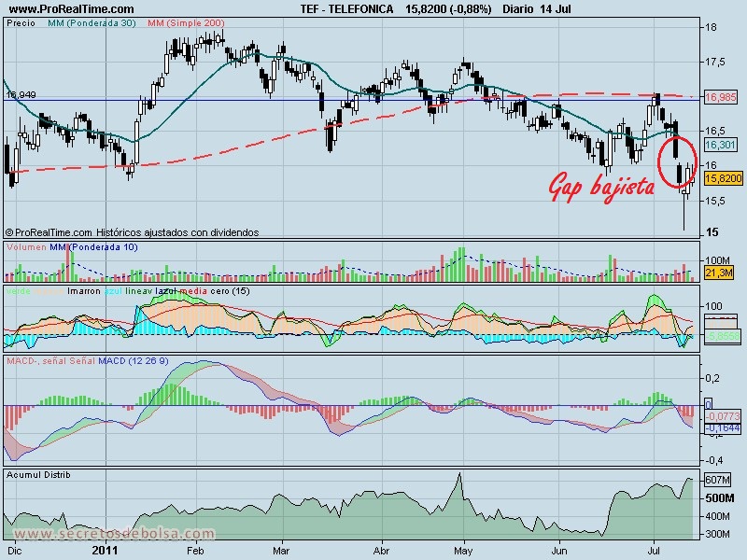
Task: Select the MM (Ponderada 30) legend label
Action: 92,22
